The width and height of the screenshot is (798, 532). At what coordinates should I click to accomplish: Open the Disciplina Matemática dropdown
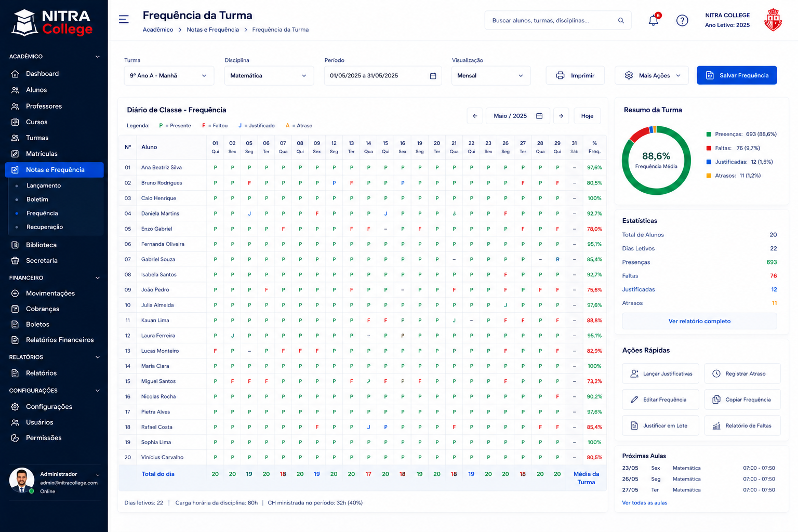coord(269,76)
